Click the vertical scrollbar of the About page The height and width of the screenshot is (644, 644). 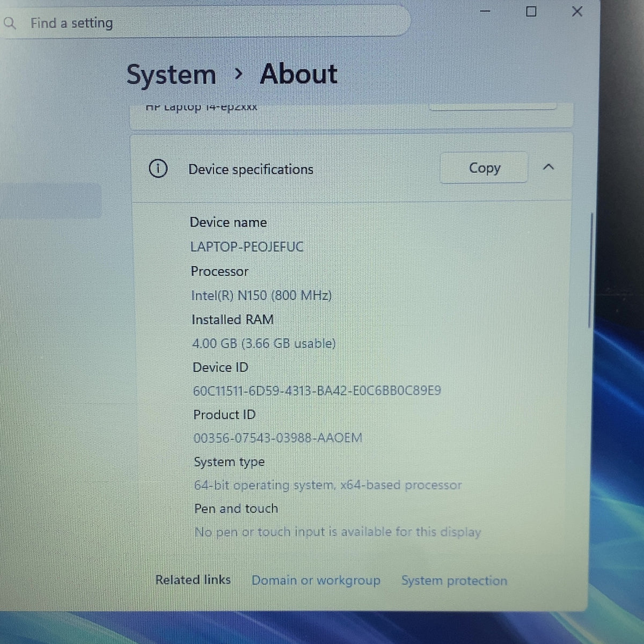point(590,271)
